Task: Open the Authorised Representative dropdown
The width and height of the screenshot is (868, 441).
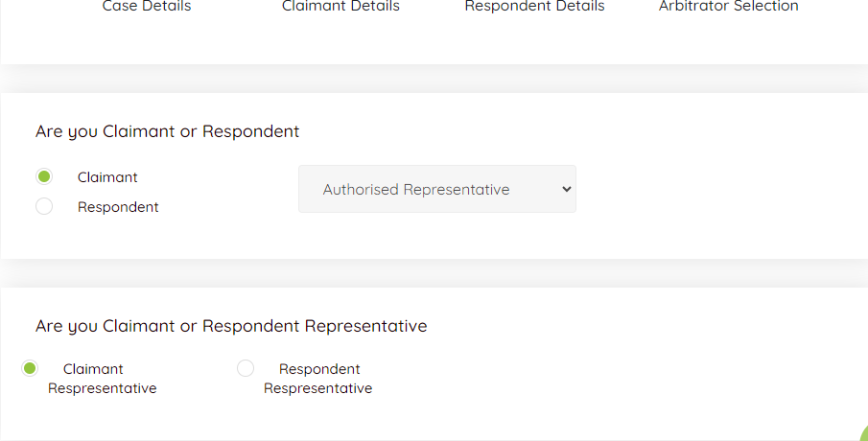Action: point(436,189)
